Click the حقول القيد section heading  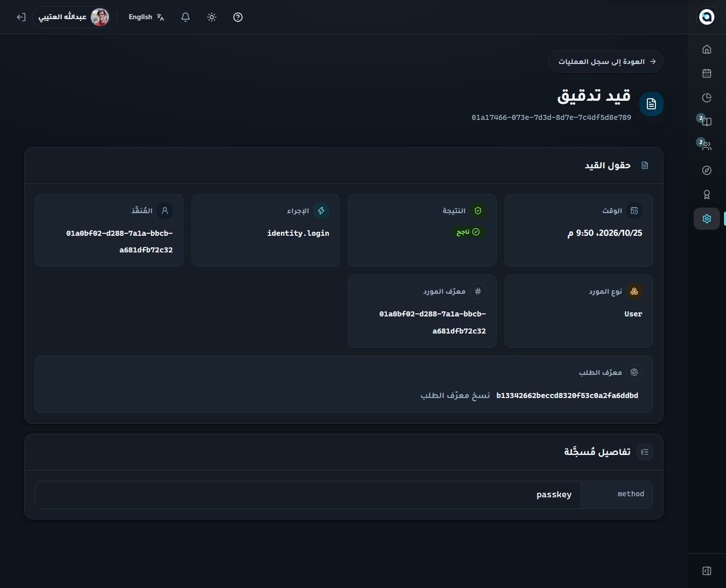[x=608, y=165]
